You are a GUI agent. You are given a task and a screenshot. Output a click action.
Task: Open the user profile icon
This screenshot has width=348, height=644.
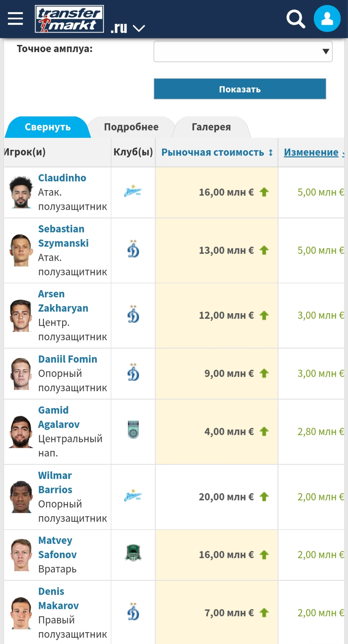coord(327,19)
